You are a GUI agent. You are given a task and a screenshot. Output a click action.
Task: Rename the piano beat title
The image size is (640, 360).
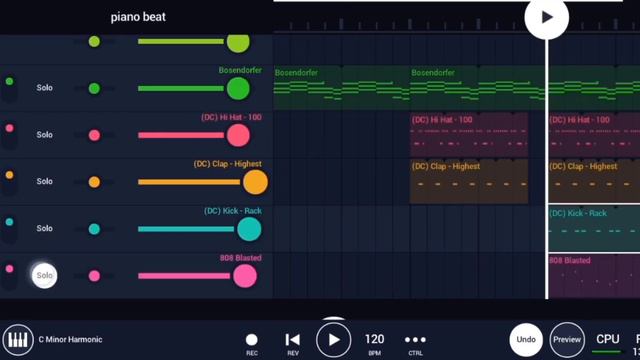pos(138,17)
